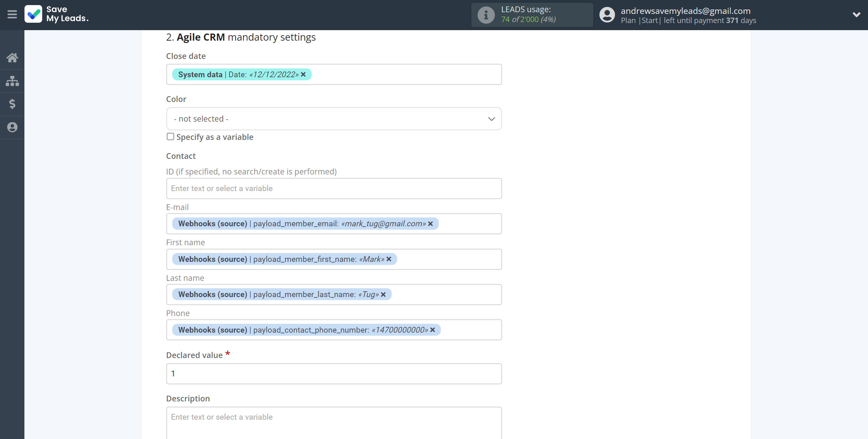Remove the payload_member_last_name tag

coord(383,295)
